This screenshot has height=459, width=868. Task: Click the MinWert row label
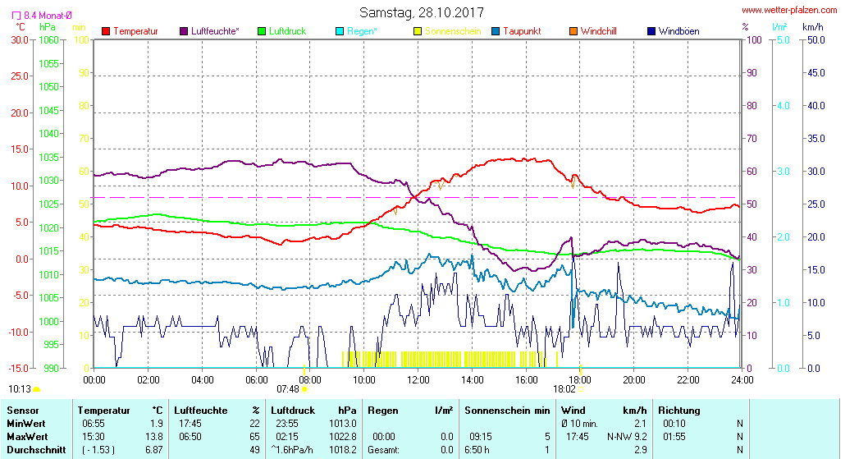pos(26,424)
